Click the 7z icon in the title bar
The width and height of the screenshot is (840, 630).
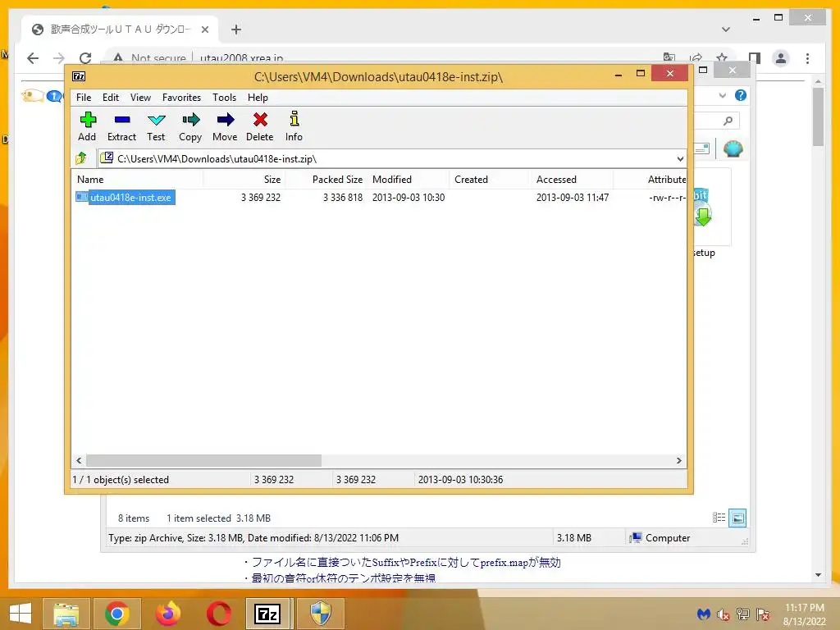pyautogui.click(x=79, y=76)
